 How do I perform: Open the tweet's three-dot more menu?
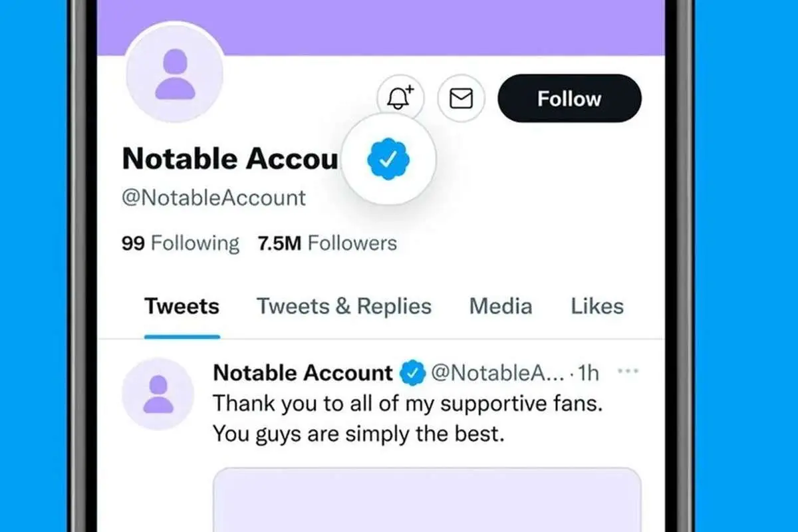pyautogui.click(x=628, y=371)
